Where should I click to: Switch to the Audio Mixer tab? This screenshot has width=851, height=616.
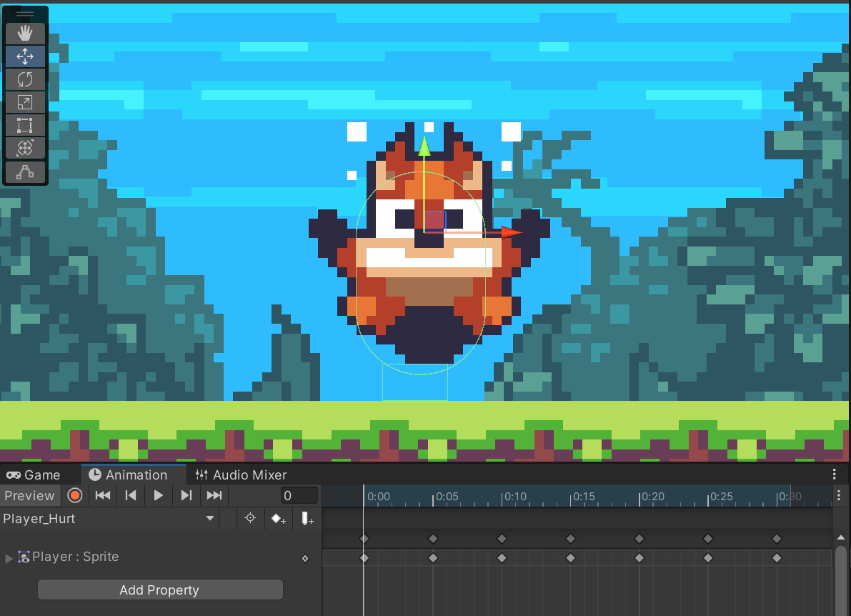[242, 475]
